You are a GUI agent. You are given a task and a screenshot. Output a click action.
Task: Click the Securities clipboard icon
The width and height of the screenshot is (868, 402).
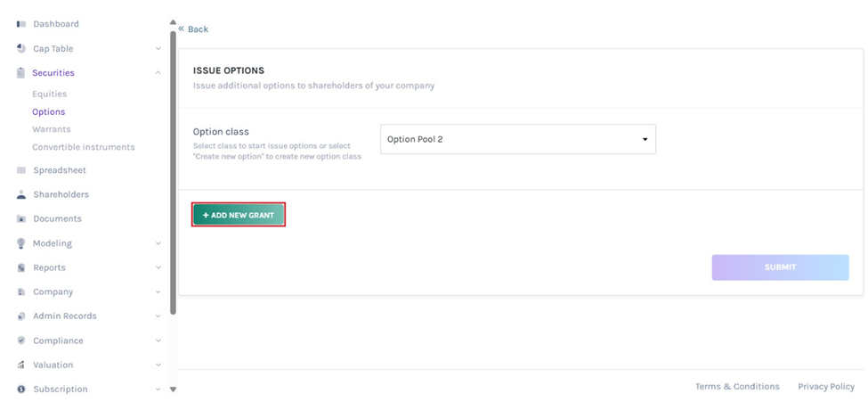point(21,73)
